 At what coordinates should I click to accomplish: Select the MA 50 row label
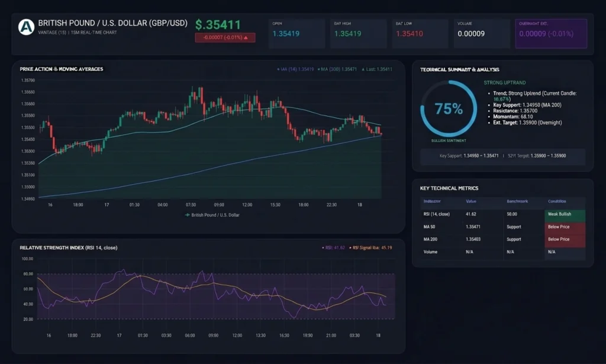click(x=430, y=227)
